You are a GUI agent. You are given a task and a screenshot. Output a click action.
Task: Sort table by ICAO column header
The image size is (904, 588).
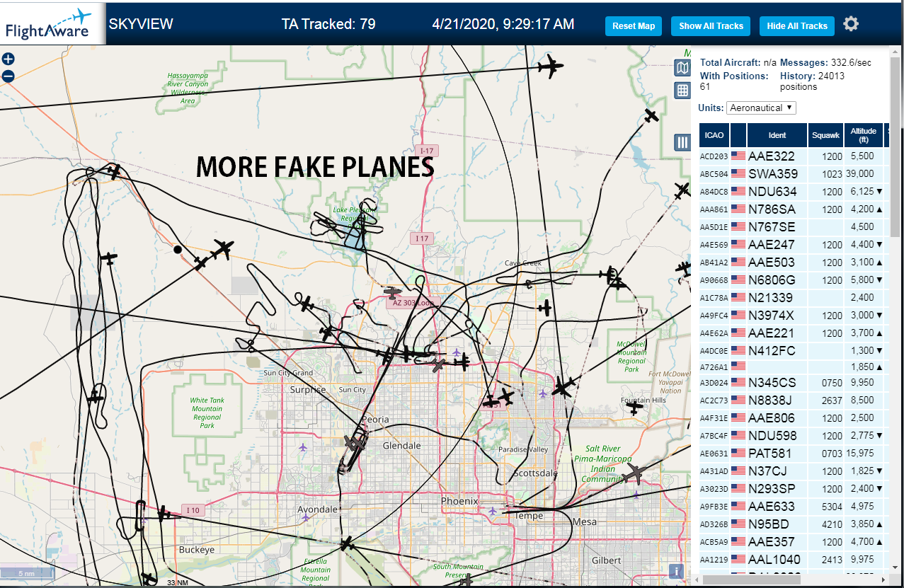[x=714, y=135]
